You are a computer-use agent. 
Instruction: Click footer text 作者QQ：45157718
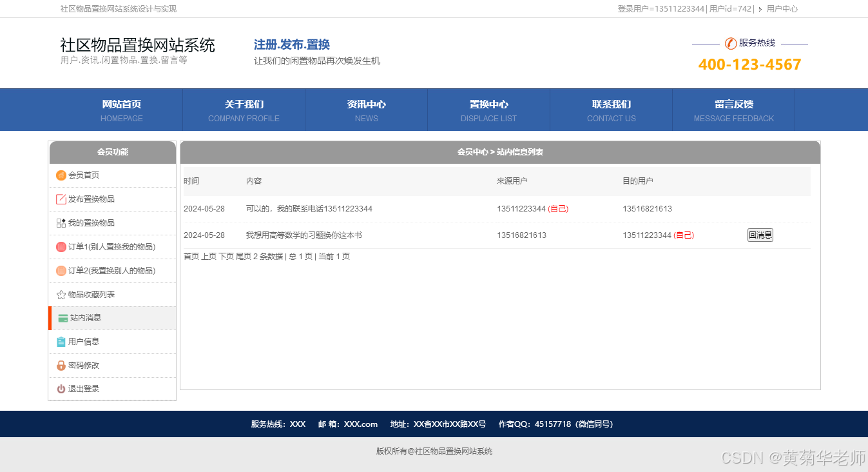click(x=535, y=424)
